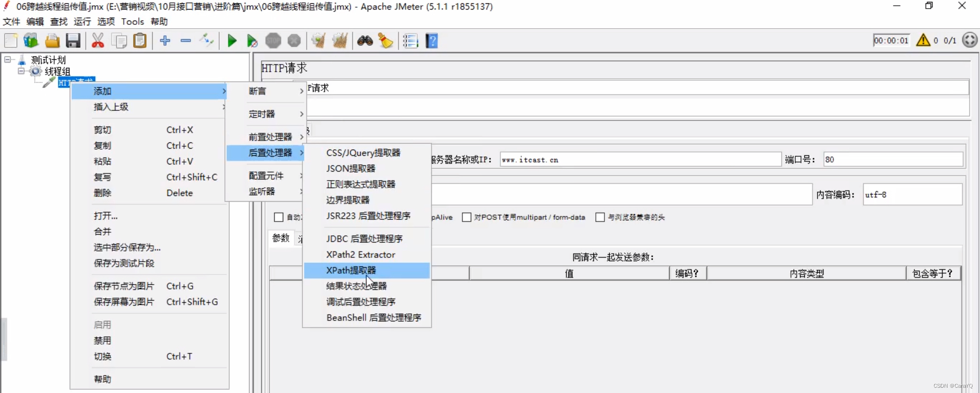Image resolution: width=980 pixels, height=393 pixels.
Task: Click the Toggle enable/disable icon
Action: (x=207, y=41)
